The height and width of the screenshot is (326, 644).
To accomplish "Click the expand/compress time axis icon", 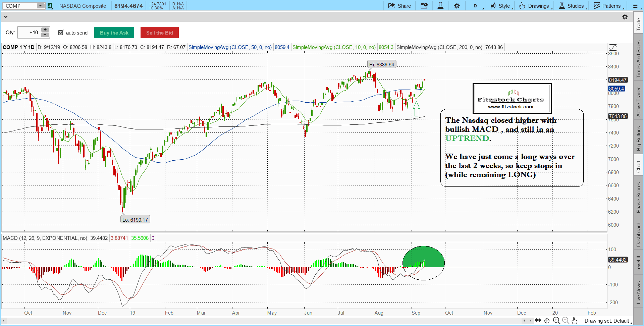I will 538,320.
